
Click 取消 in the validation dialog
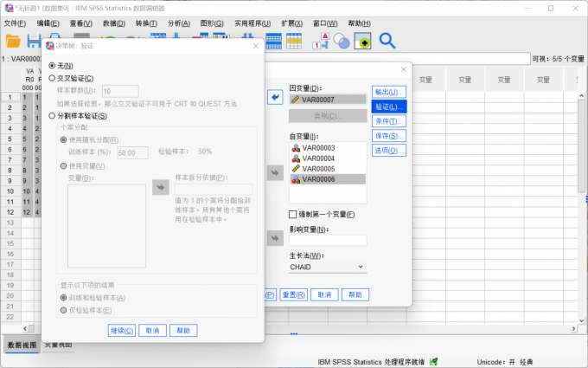tap(153, 331)
